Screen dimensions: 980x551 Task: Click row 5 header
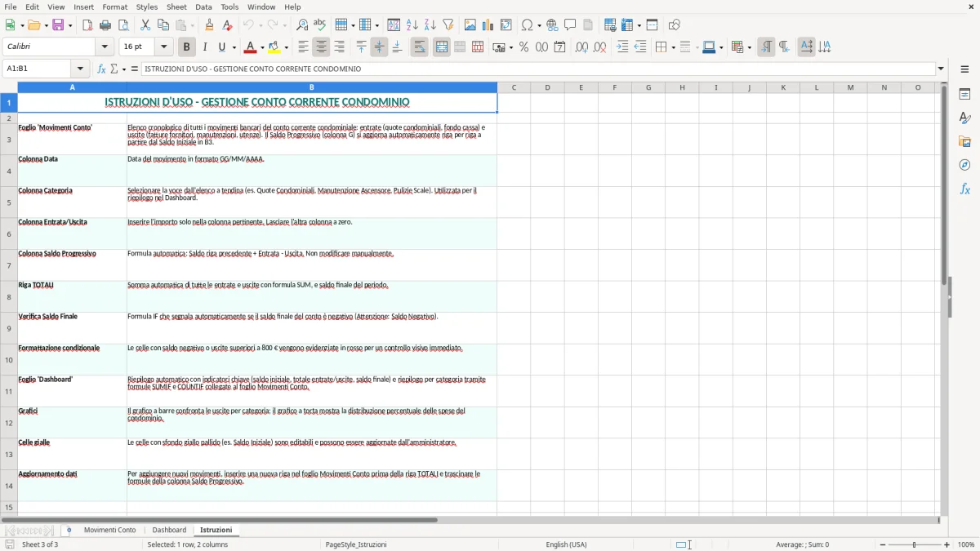coord(9,202)
